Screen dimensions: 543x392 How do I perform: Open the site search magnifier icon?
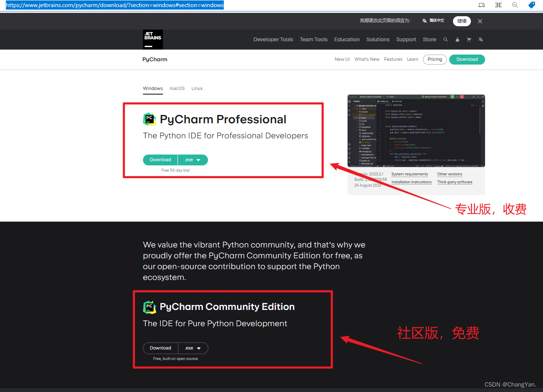tap(445, 40)
